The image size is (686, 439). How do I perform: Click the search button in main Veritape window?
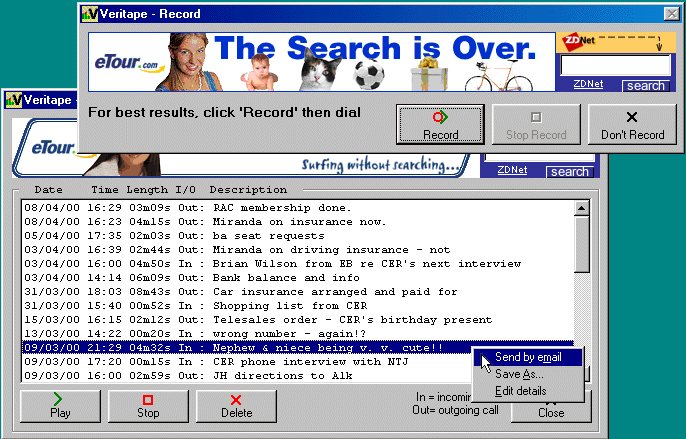click(570, 172)
